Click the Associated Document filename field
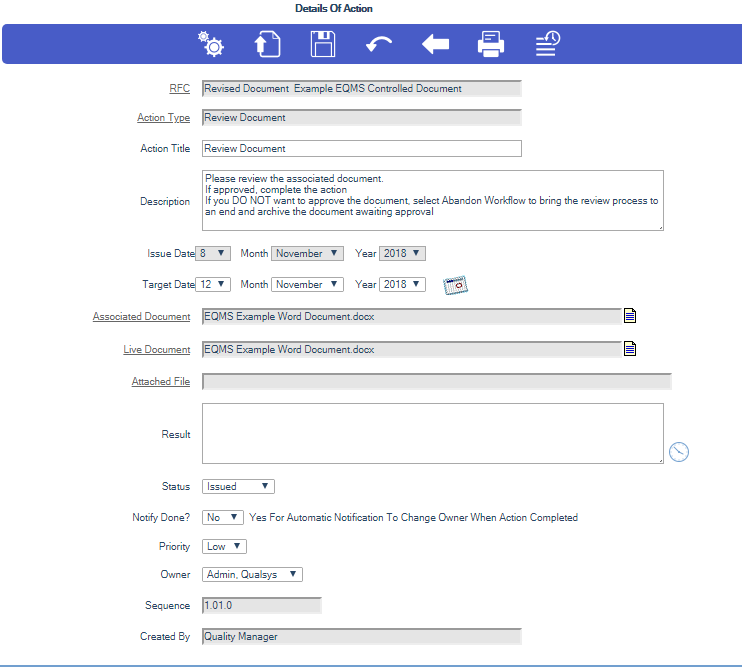 [412, 317]
